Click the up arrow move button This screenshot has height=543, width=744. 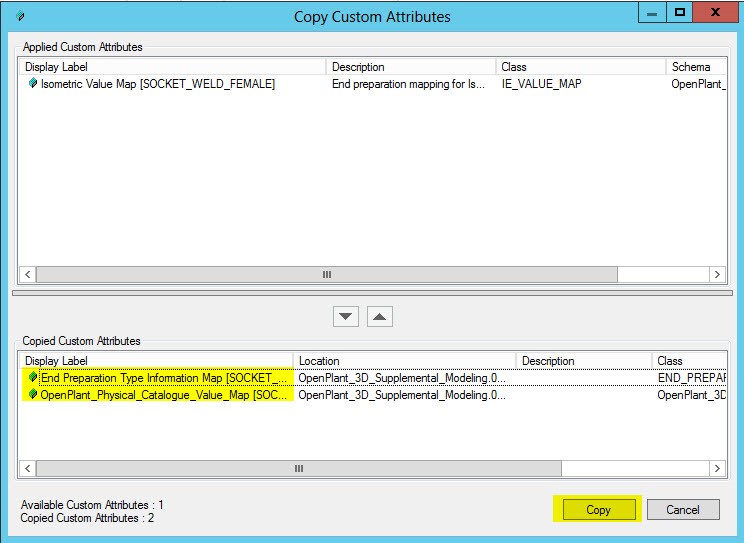point(380,316)
